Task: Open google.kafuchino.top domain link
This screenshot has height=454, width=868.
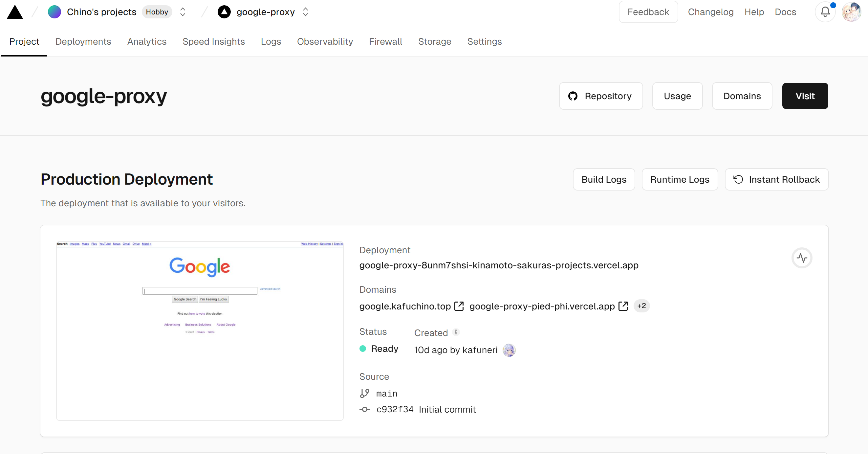Action: tap(405, 306)
